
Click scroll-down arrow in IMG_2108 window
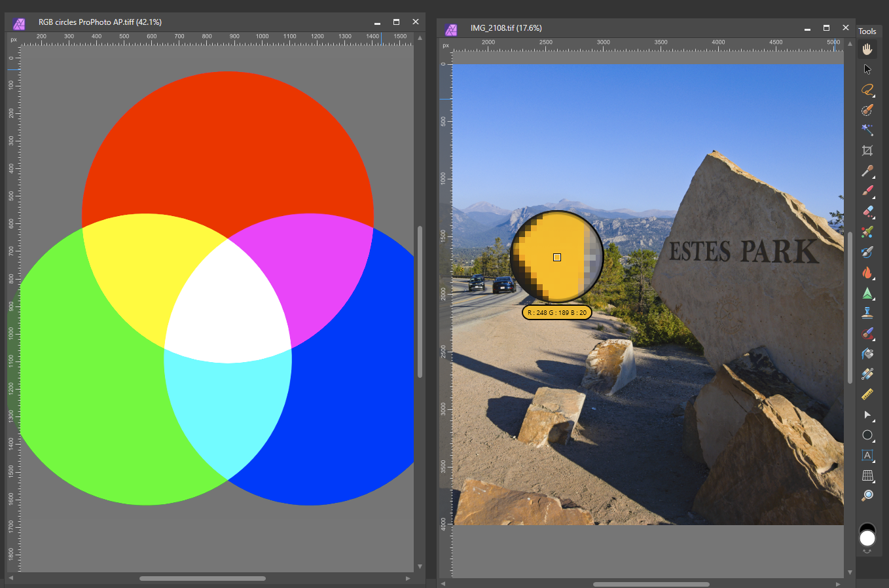[850, 572]
